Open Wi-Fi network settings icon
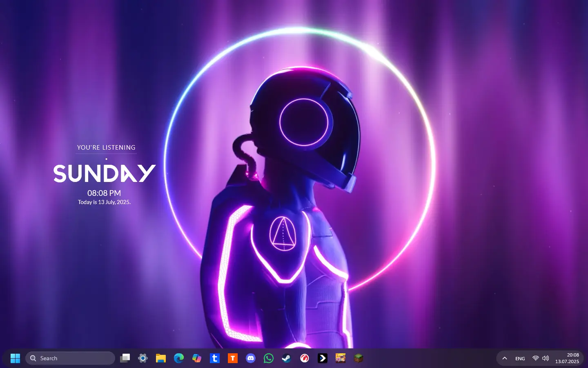 tap(535, 358)
